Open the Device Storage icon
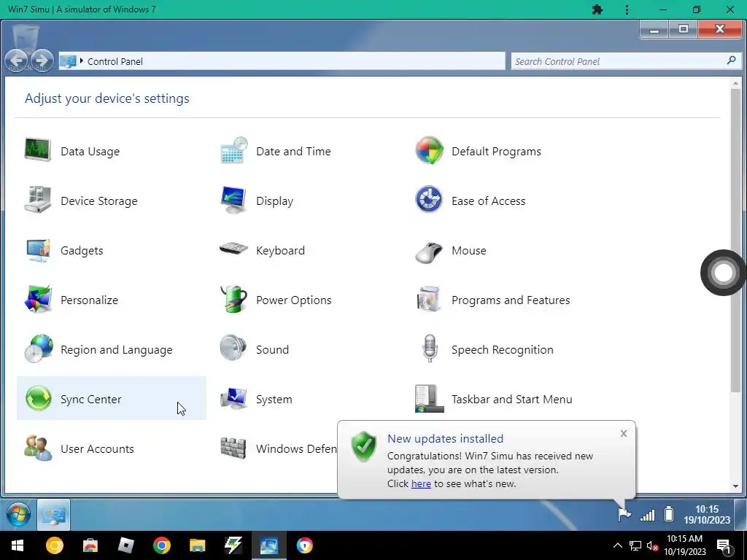Viewport: 747px width, 560px height. (x=38, y=200)
